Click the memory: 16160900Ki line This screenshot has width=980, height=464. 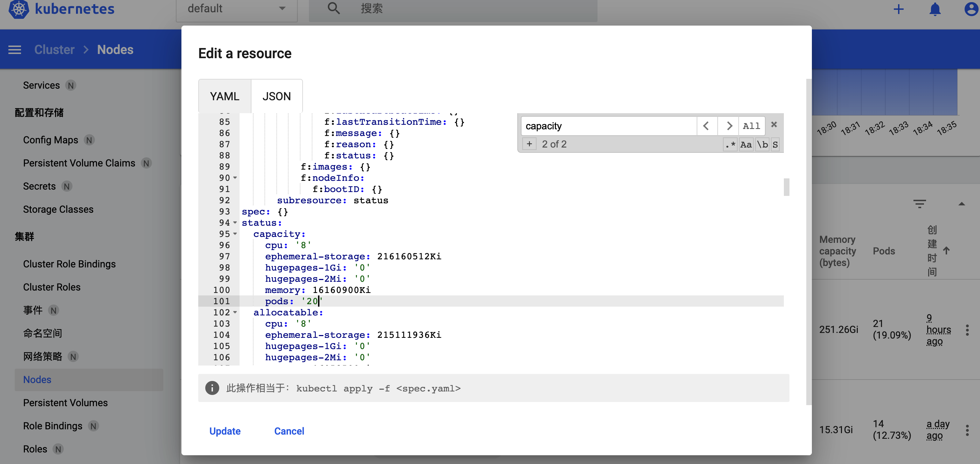(318, 290)
